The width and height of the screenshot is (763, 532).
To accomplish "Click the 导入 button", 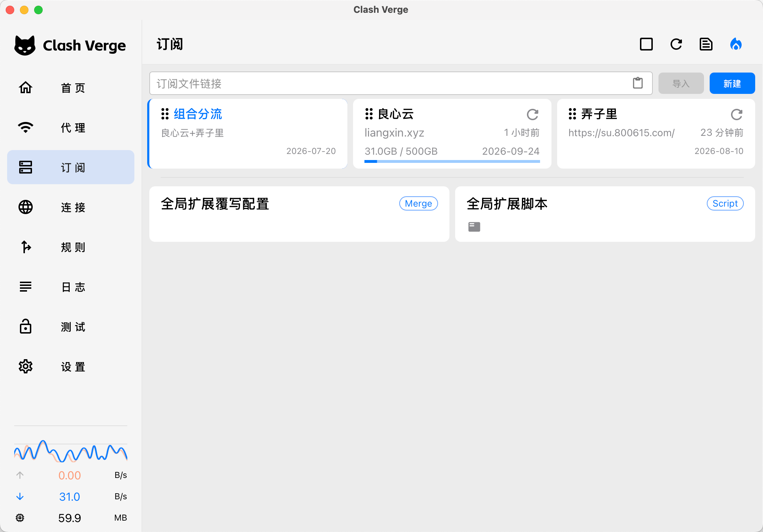I will (x=681, y=83).
